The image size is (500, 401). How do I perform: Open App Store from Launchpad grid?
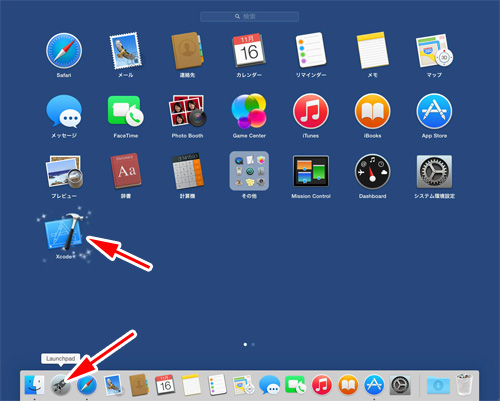tap(434, 111)
